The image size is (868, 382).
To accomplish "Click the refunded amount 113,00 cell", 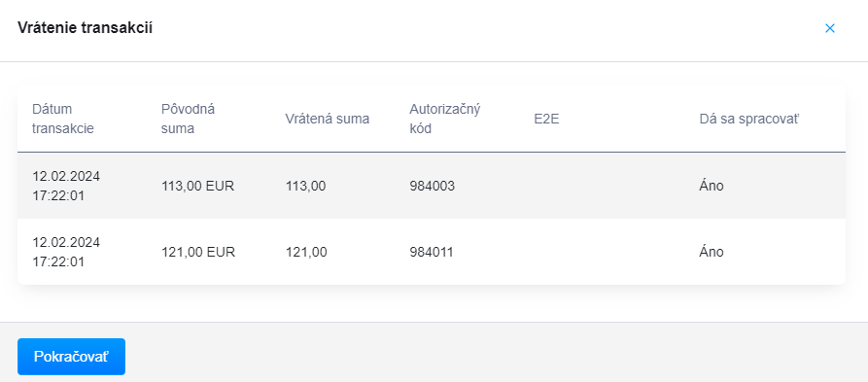I will point(305,186).
